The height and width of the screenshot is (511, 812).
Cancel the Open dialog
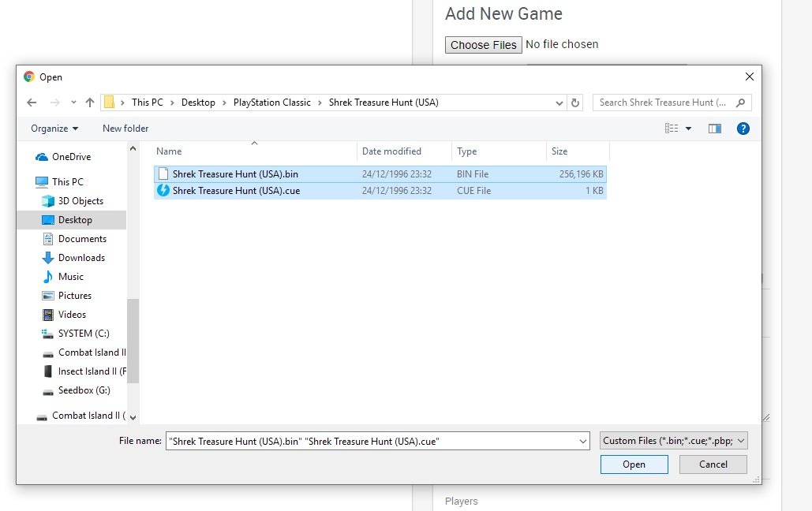click(713, 464)
